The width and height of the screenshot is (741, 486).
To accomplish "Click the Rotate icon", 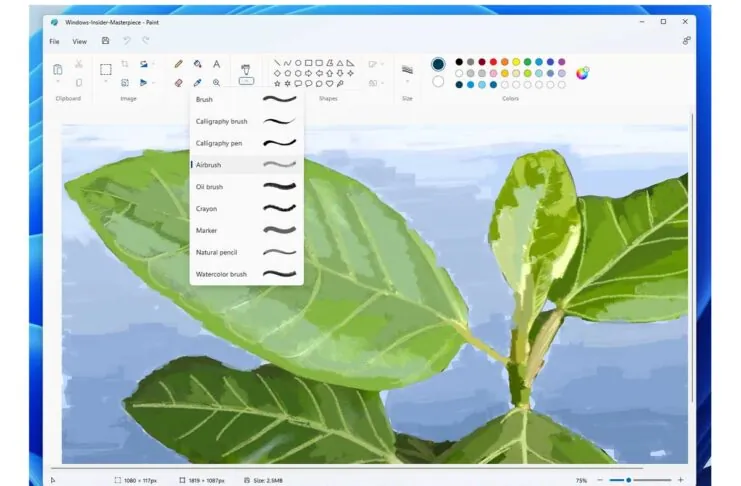I will 144,64.
